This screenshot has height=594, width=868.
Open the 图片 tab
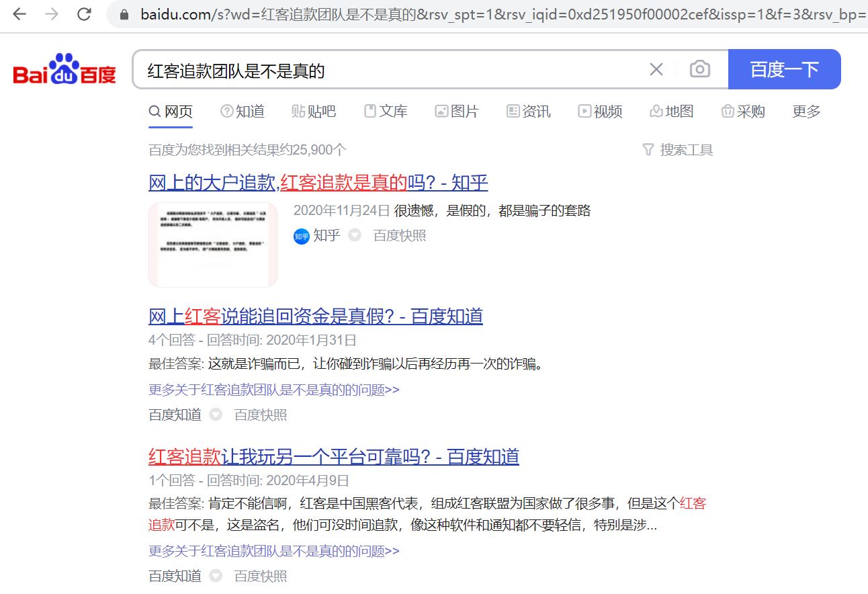(457, 112)
